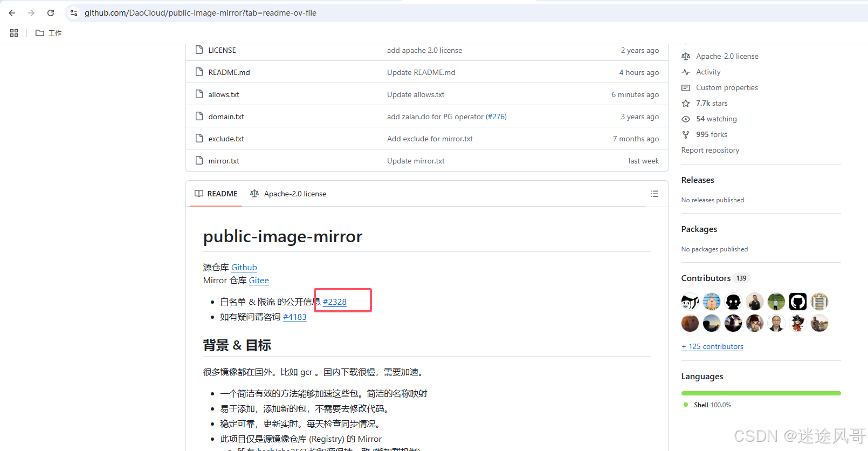The image size is (868, 451).
Task: Open '+ 125 contributors' link
Action: [x=712, y=346]
